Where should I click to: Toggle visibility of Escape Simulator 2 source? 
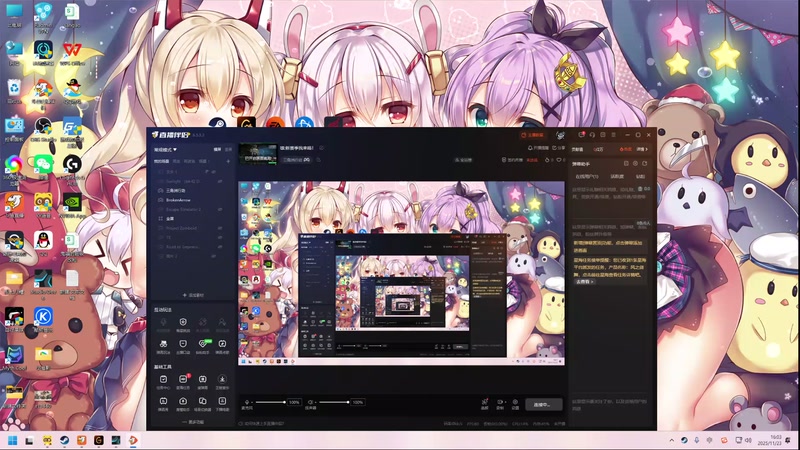(x=220, y=209)
